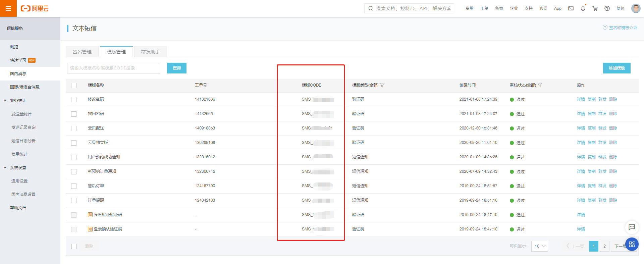The width and height of the screenshot is (644, 264).
Task: Collapse the 系统设置 sidebar section
Action: 5,167
